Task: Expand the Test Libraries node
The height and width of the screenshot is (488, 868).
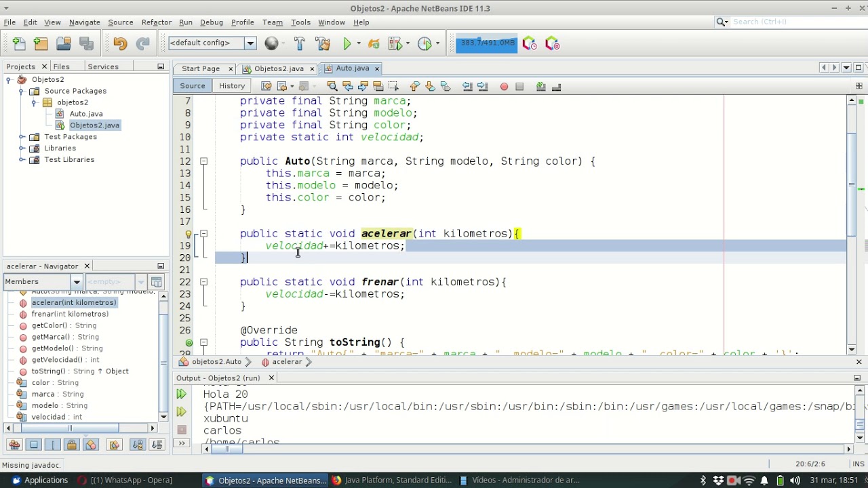Action: coord(22,160)
